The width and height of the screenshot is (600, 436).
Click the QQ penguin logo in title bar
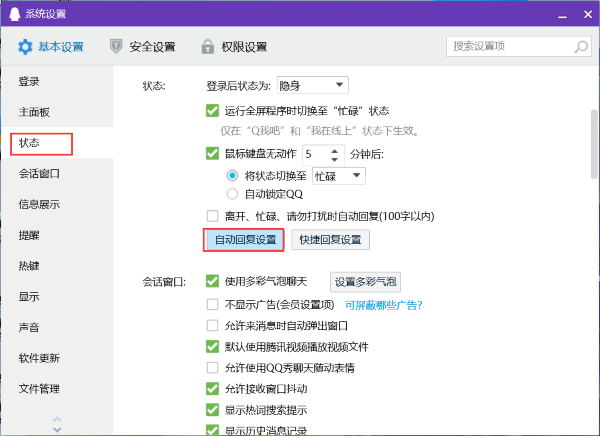pyautogui.click(x=12, y=12)
